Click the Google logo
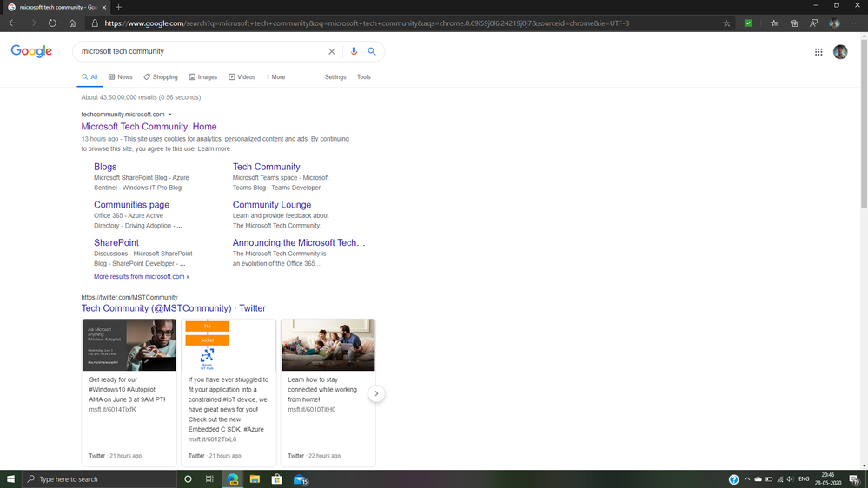 coord(31,51)
